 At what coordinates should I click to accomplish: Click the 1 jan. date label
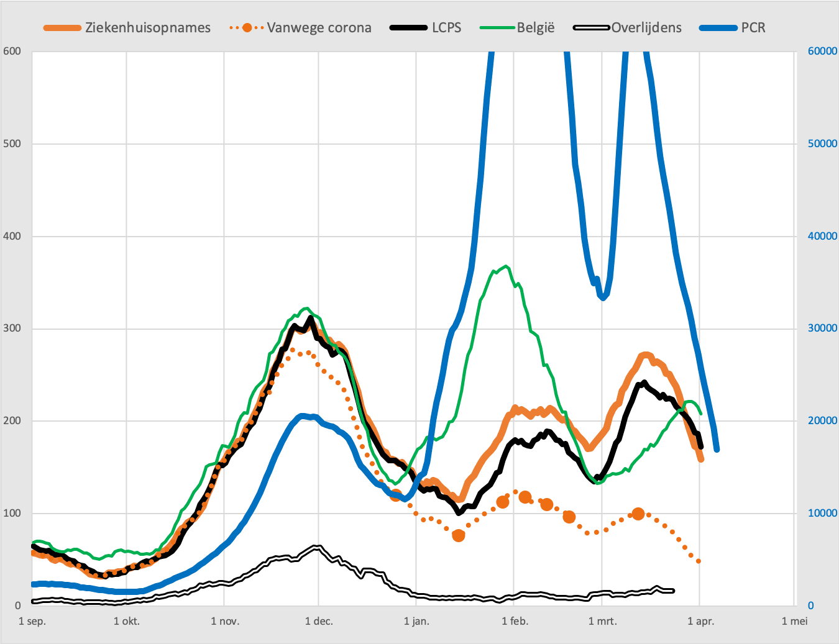coord(416,621)
